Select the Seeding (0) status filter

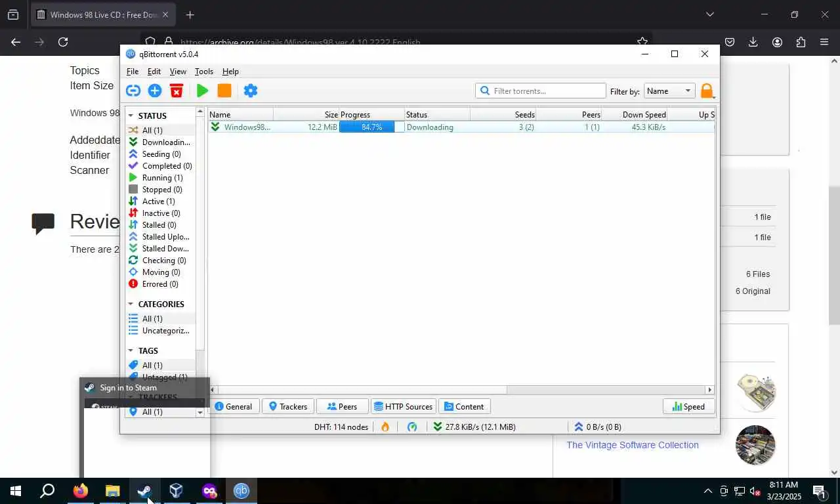(x=161, y=154)
